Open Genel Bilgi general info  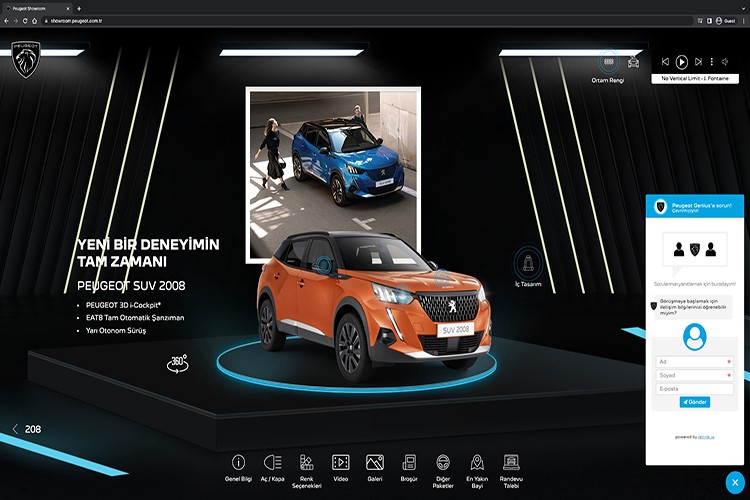point(238,468)
